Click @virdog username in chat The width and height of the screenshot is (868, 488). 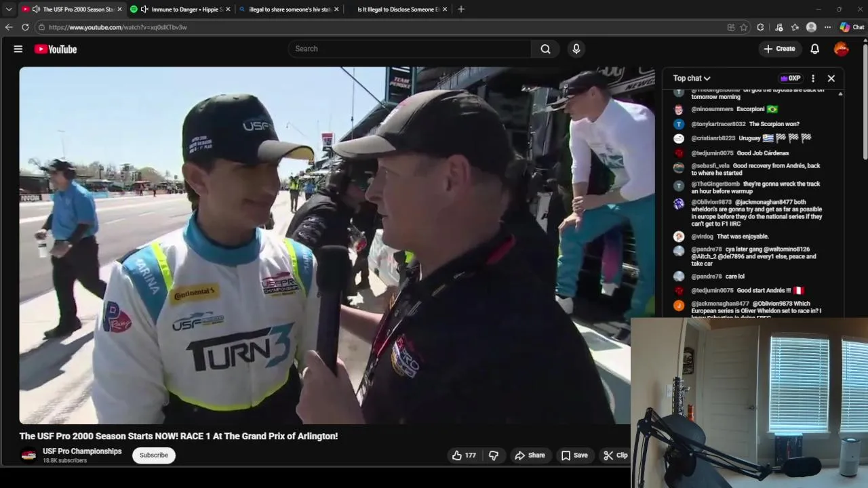702,237
